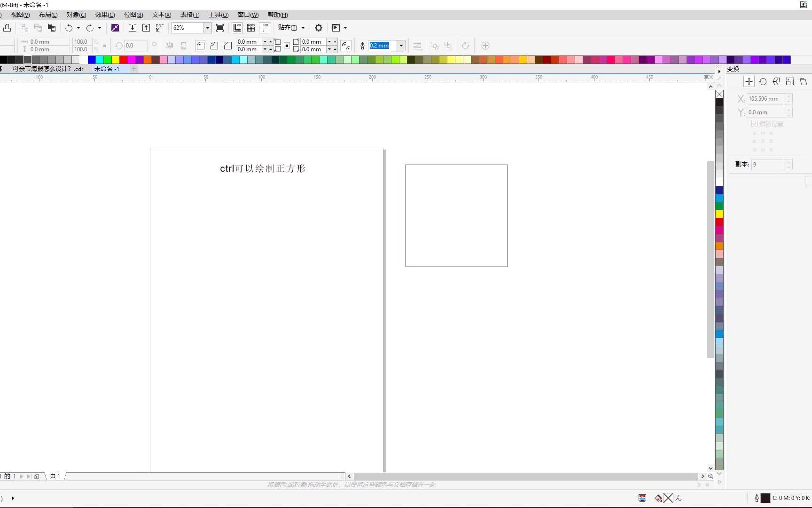Select the Chamfered corner icon
The height and width of the screenshot is (508, 812).
(x=228, y=46)
